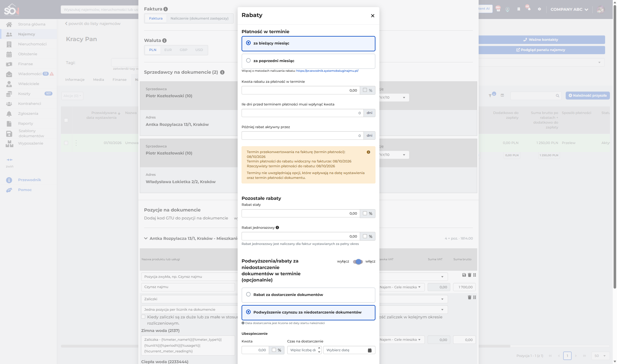Toggle the wyłącz/włącz switch for document surcharges
Image resolution: width=617 pixels, height=364 pixels.
pos(358,261)
